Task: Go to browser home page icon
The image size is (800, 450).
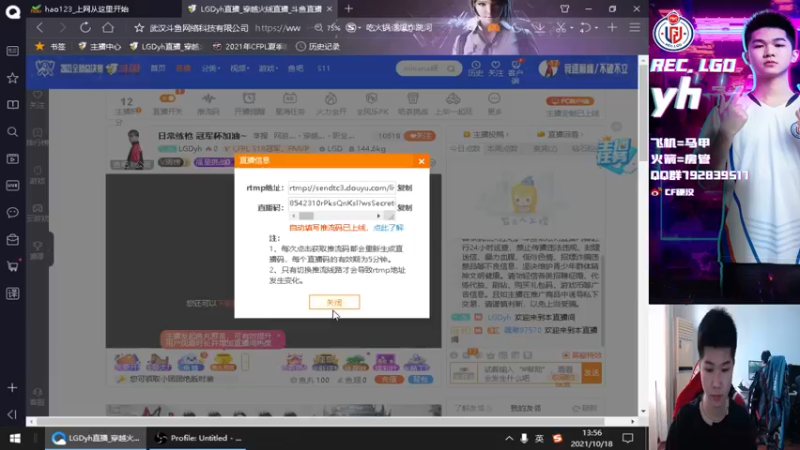Action: tap(108, 28)
